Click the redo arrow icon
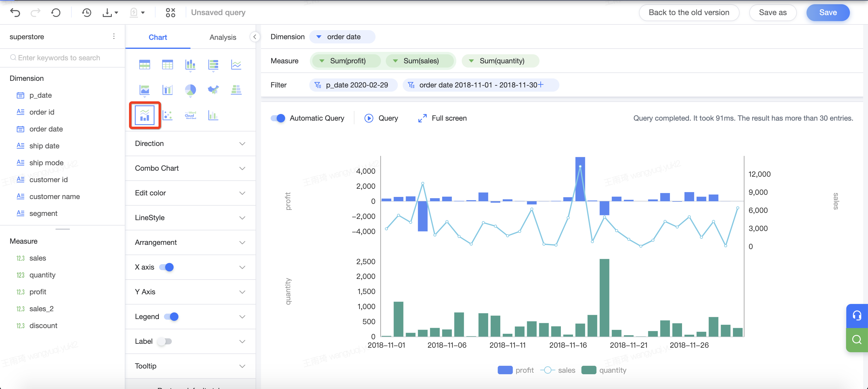Screen dimensions: 868x389 35,12
